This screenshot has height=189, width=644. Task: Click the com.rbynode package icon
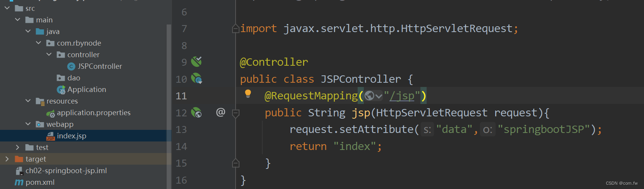(50, 43)
